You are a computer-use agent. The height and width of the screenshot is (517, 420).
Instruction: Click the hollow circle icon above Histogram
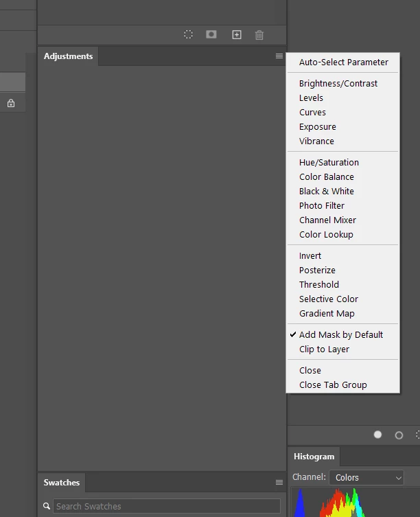click(x=399, y=435)
